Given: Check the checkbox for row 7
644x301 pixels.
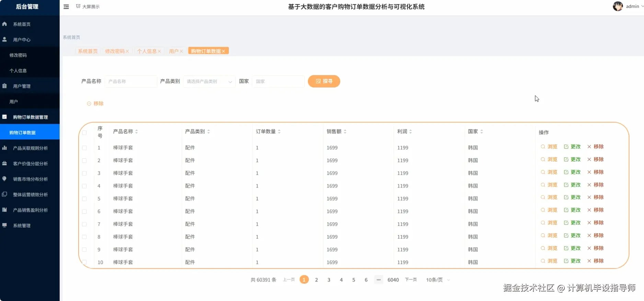Looking at the screenshot, I should pyautogui.click(x=84, y=224).
